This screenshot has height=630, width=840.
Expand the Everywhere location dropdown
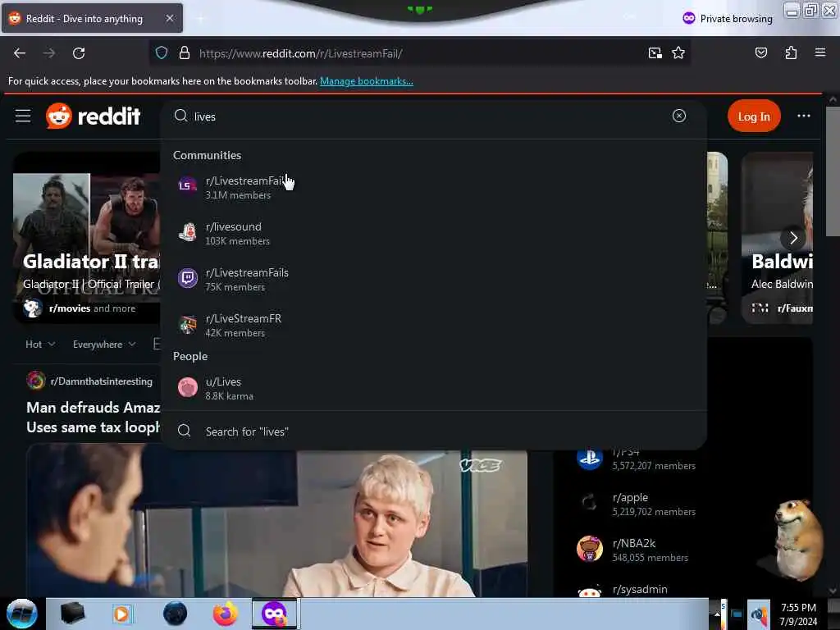pyautogui.click(x=104, y=344)
